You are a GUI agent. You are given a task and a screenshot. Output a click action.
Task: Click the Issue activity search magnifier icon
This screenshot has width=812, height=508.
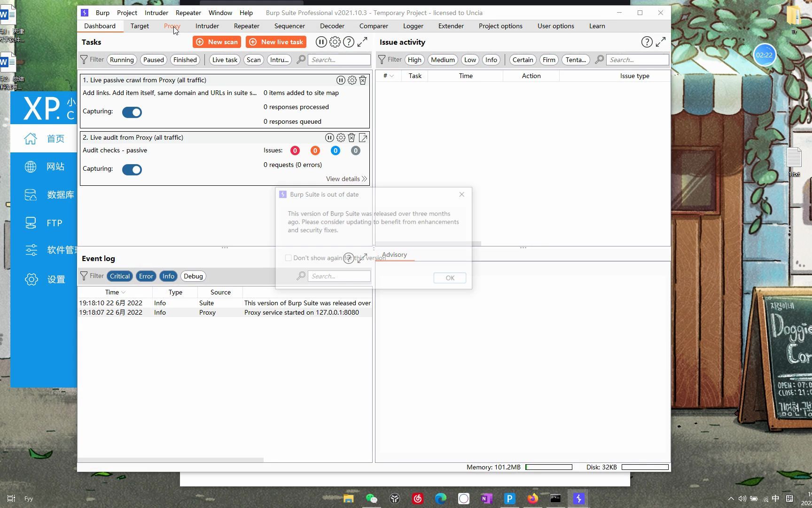599,60
